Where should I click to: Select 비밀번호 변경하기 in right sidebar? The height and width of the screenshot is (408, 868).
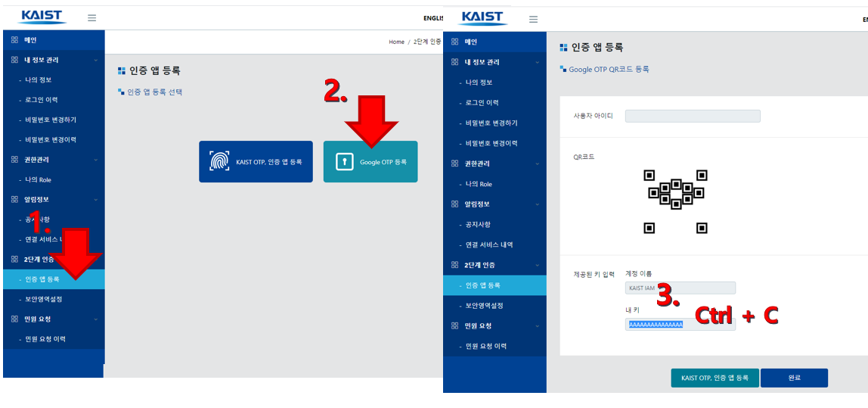tap(491, 123)
